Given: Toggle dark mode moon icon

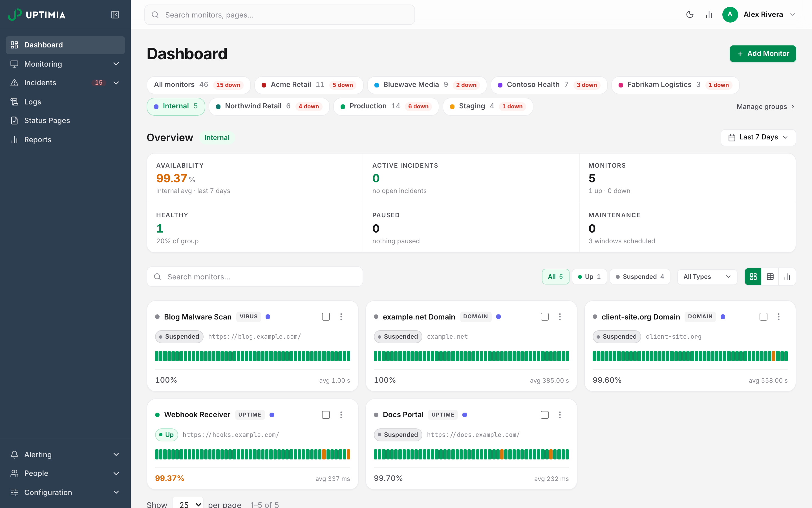Looking at the screenshot, I should 690,14.
